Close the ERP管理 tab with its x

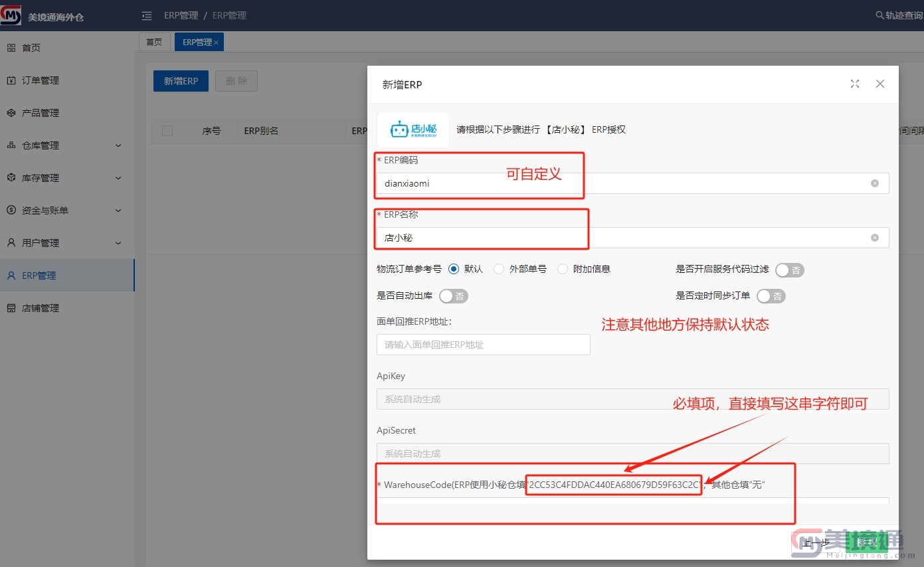pos(216,42)
